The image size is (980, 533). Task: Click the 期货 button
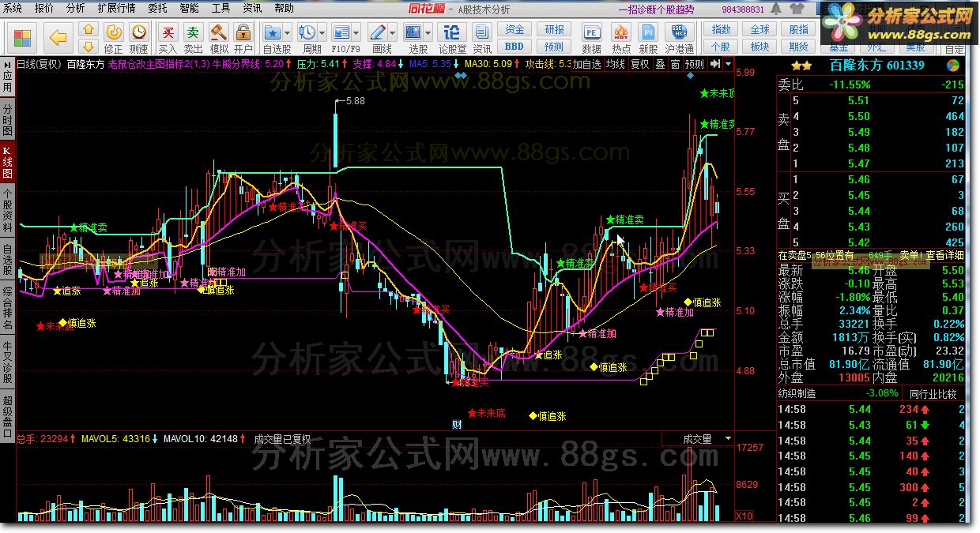click(798, 47)
